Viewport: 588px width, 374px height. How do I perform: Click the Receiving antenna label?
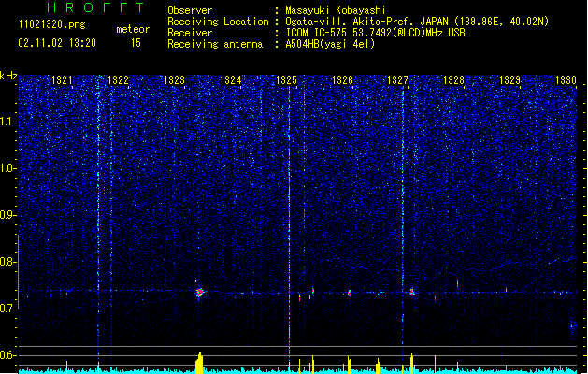point(215,44)
